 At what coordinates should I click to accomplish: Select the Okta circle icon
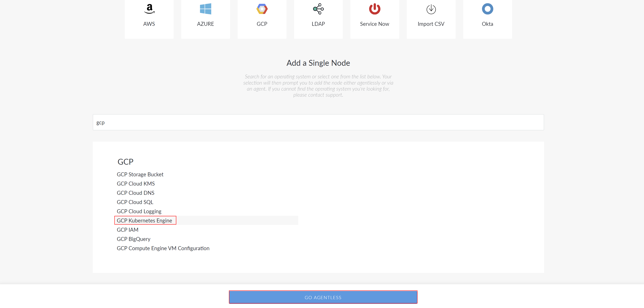click(487, 9)
